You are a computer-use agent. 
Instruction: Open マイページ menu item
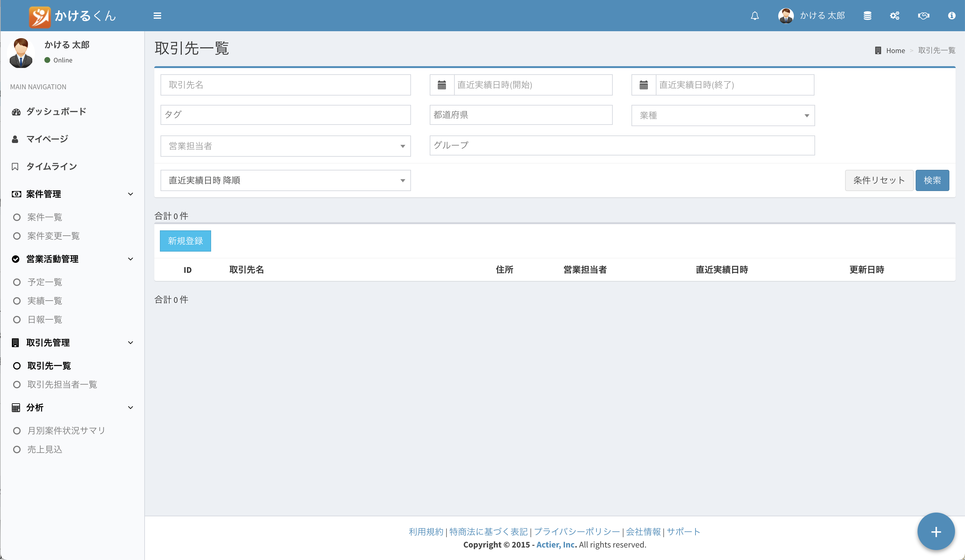click(47, 139)
